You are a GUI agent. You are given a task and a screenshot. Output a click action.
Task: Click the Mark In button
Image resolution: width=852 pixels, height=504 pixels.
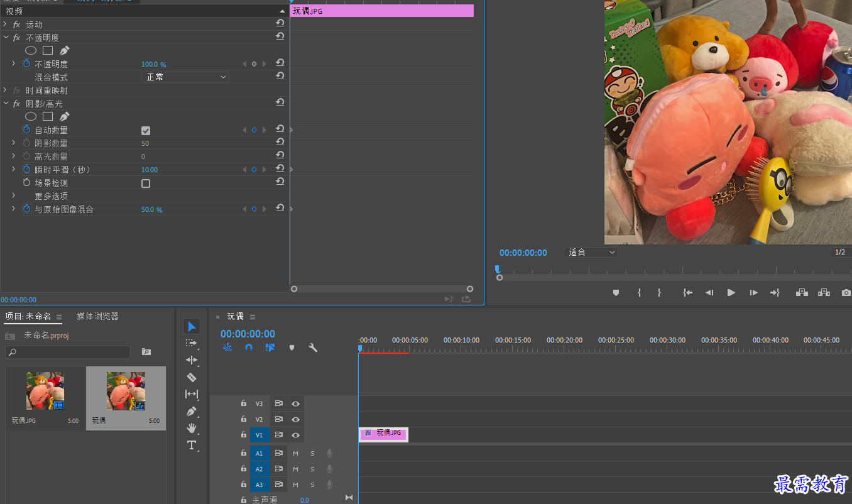(x=639, y=293)
